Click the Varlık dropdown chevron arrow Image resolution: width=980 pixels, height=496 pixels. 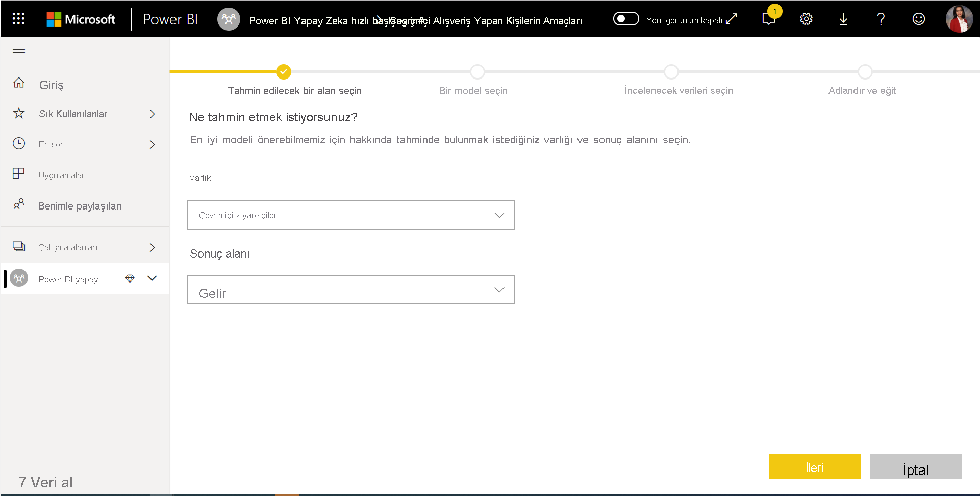pos(499,215)
